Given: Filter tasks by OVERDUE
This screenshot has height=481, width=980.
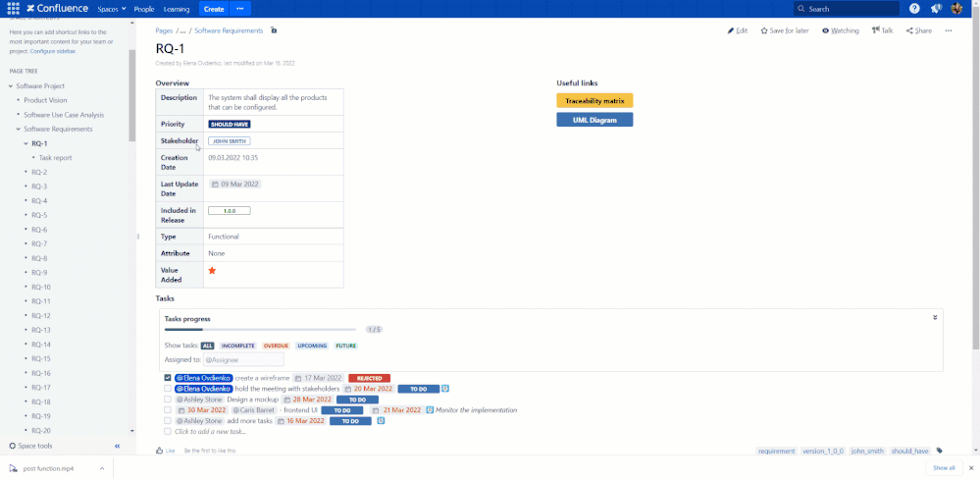Looking at the screenshot, I should click(x=276, y=346).
